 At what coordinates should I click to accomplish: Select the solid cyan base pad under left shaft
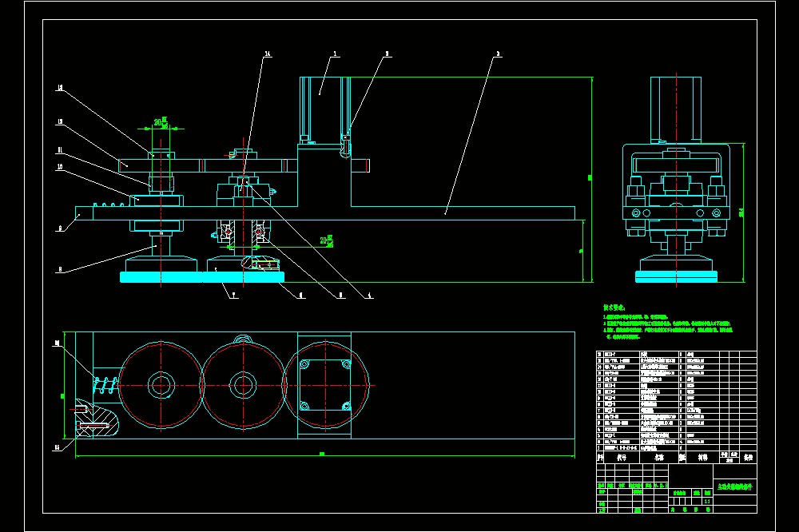click(x=161, y=276)
